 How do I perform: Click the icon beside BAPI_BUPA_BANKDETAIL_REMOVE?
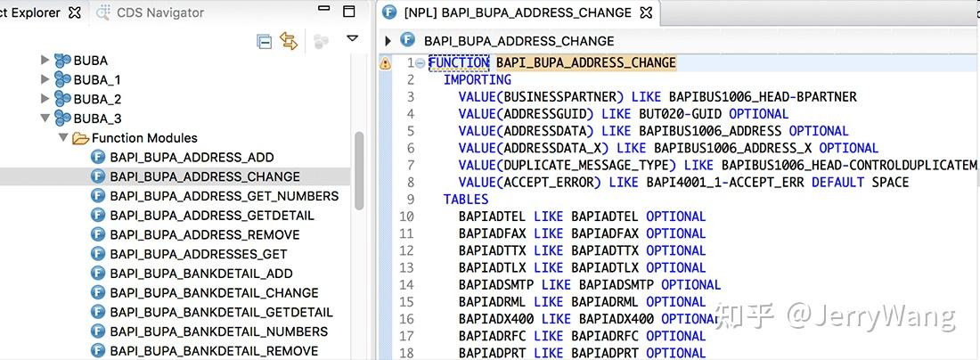(x=97, y=350)
